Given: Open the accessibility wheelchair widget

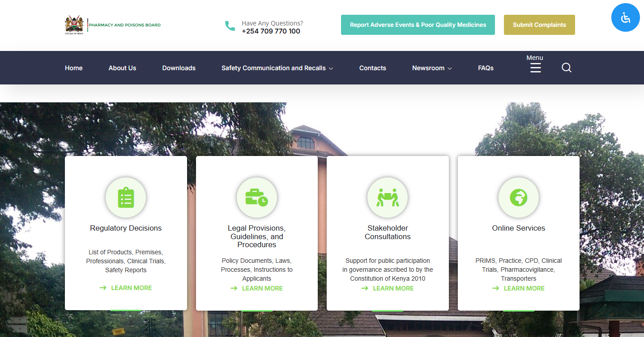Looking at the screenshot, I should [x=625, y=17].
